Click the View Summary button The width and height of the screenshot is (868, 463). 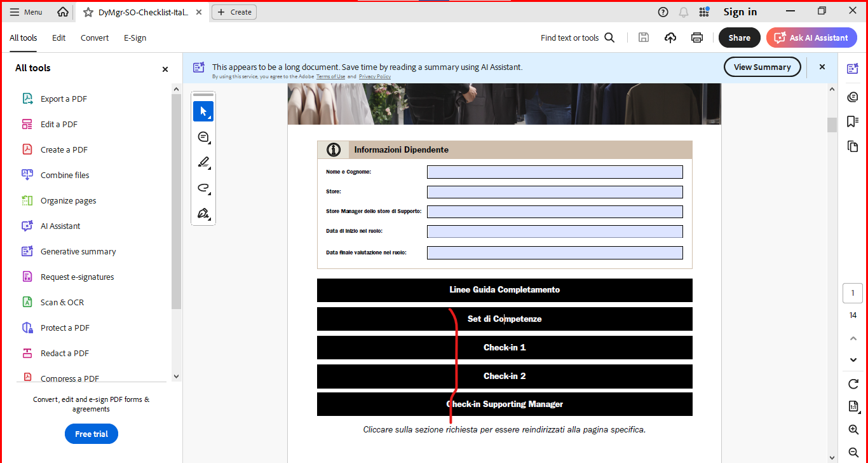[x=762, y=67]
